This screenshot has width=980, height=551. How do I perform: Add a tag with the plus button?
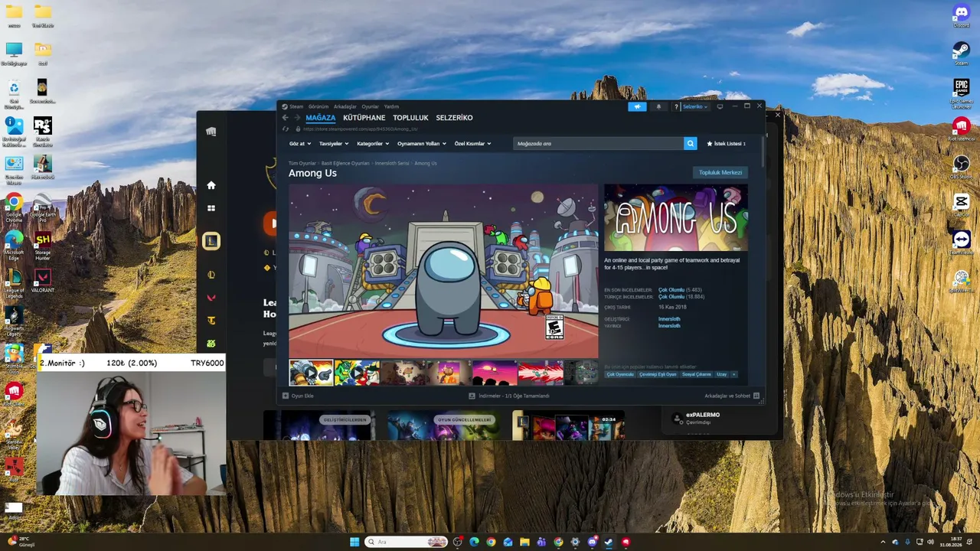coord(733,374)
